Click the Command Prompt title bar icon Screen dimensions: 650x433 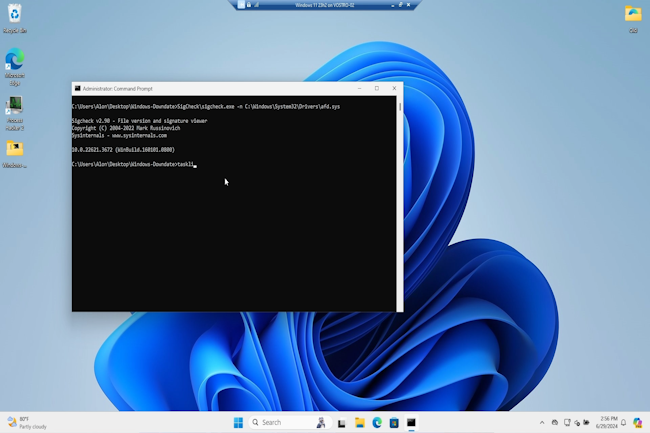pyautogui.click(x=78, y=88)
